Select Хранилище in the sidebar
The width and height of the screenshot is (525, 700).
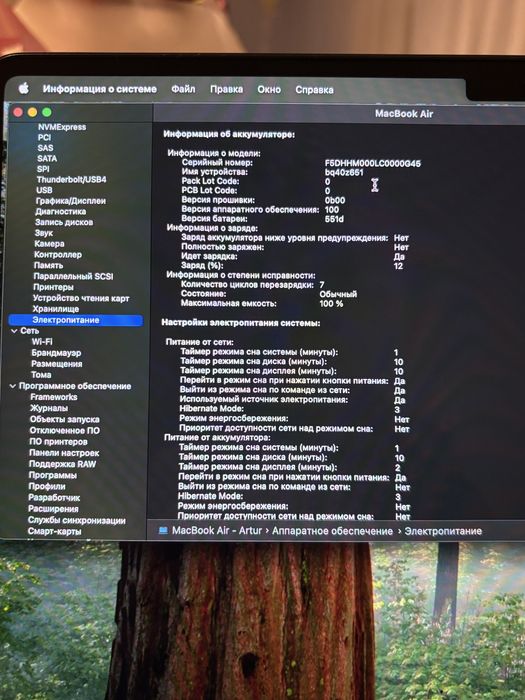(55, 309)
